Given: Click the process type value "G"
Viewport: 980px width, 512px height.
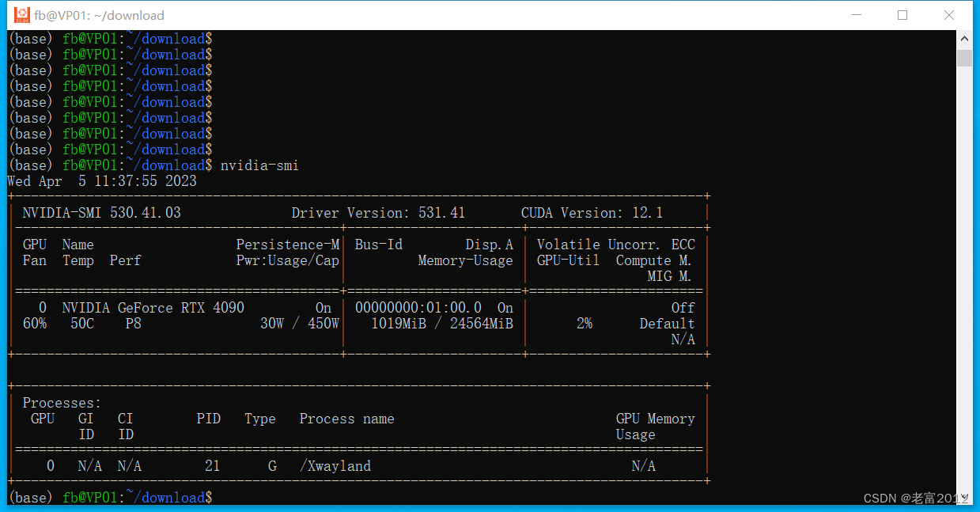Looking at the screenshot, I should point(272,466).
